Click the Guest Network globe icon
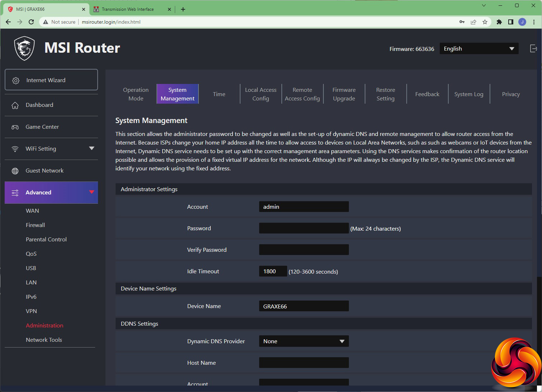Image resolution: width=542 pixels, height=392 pixels. (x=15, y=171)
